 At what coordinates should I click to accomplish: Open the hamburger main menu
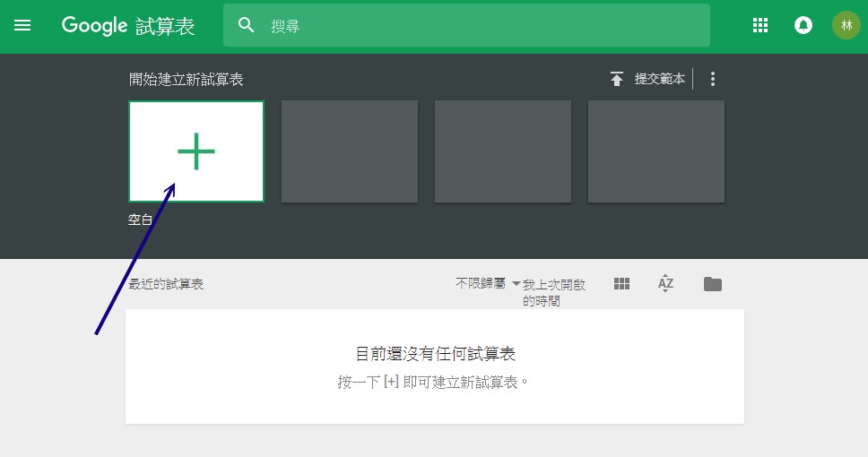(22, 25)
